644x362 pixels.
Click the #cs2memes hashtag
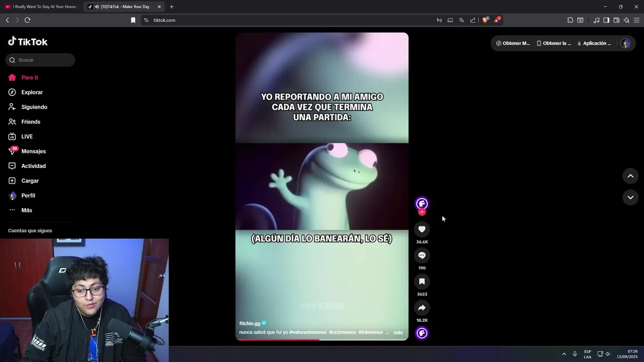[343, 332]
